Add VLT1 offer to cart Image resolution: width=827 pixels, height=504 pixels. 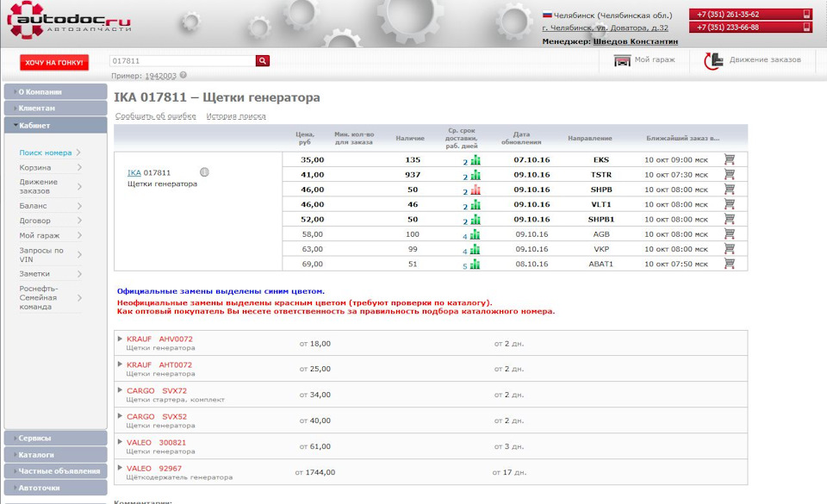(x=730, y=203)
